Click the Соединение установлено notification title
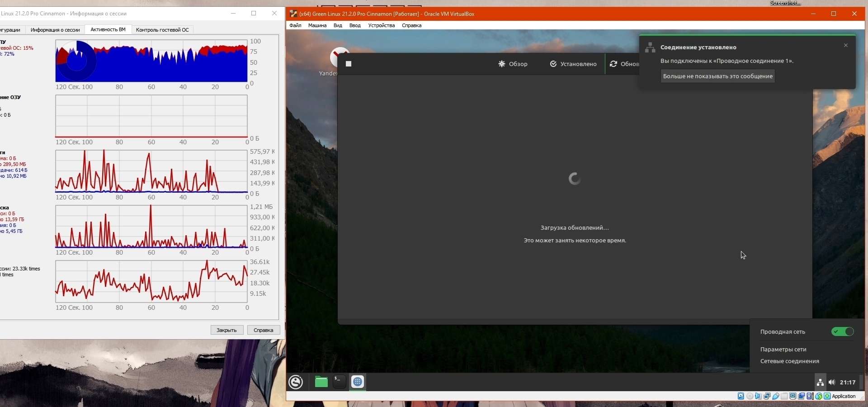Viewport: 868px width, 407px height. pos(698,47)
